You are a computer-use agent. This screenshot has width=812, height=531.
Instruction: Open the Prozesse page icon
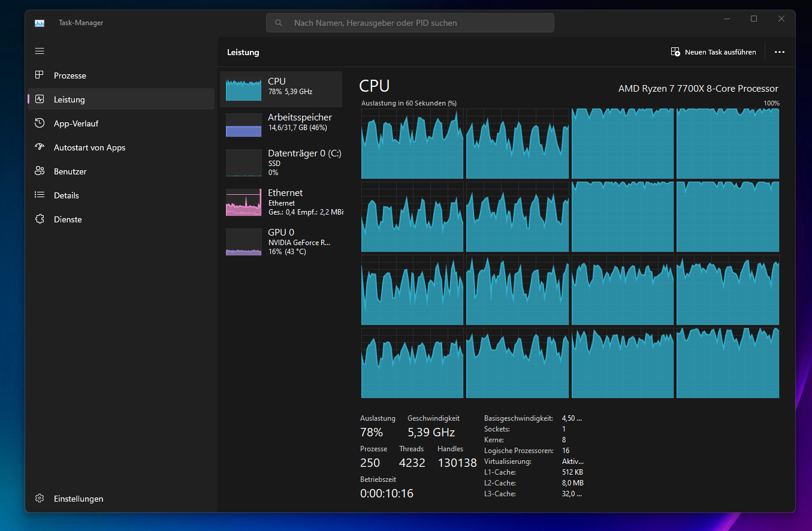click(x=40, y=76)
